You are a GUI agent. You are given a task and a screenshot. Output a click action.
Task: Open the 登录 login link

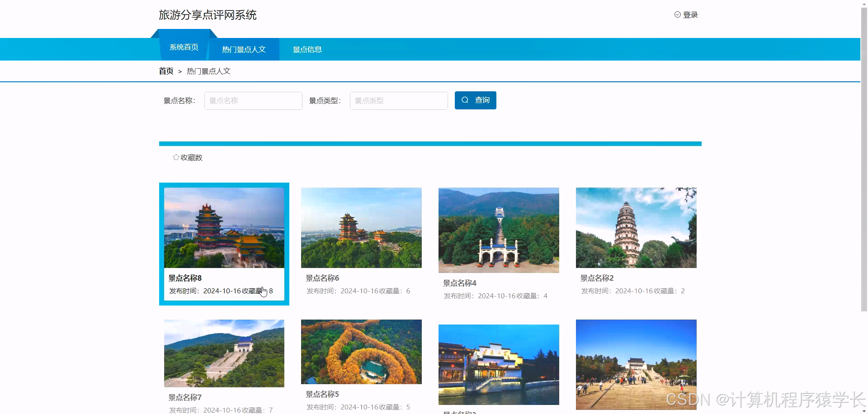[x=689, y=14]
